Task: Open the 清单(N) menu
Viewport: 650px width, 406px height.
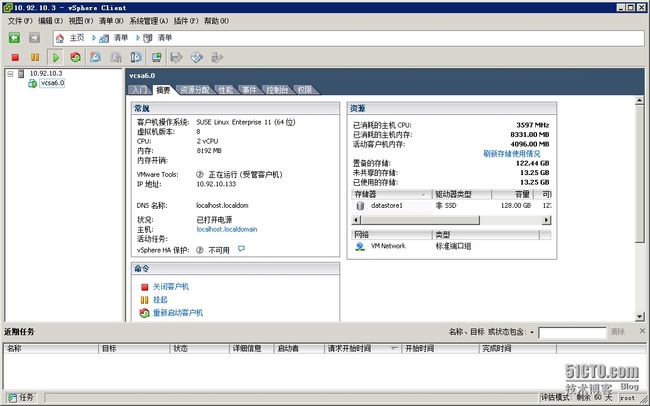Action: (111, 21)
